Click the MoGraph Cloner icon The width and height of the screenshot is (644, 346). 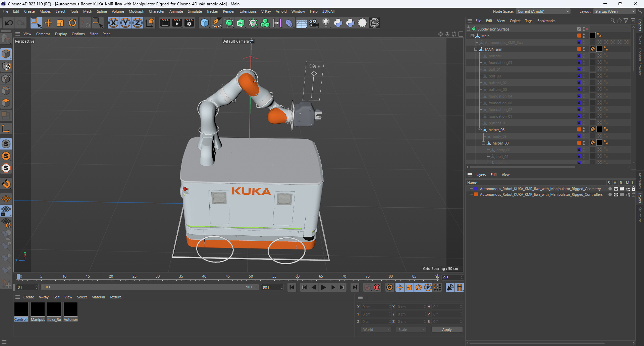tap(265, 23)
